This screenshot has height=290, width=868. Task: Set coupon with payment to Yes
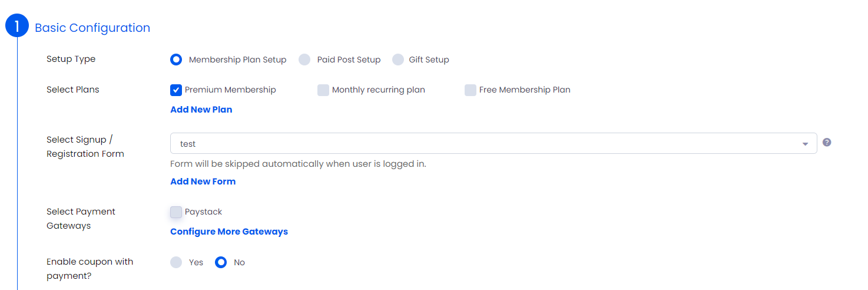coord(176,262)
